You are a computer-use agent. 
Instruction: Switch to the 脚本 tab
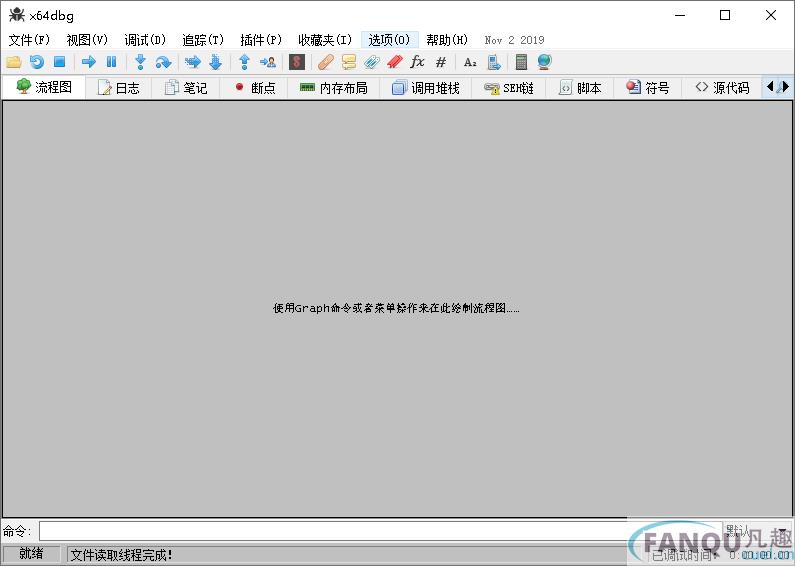pyautogui.click(x=580, y=88)
